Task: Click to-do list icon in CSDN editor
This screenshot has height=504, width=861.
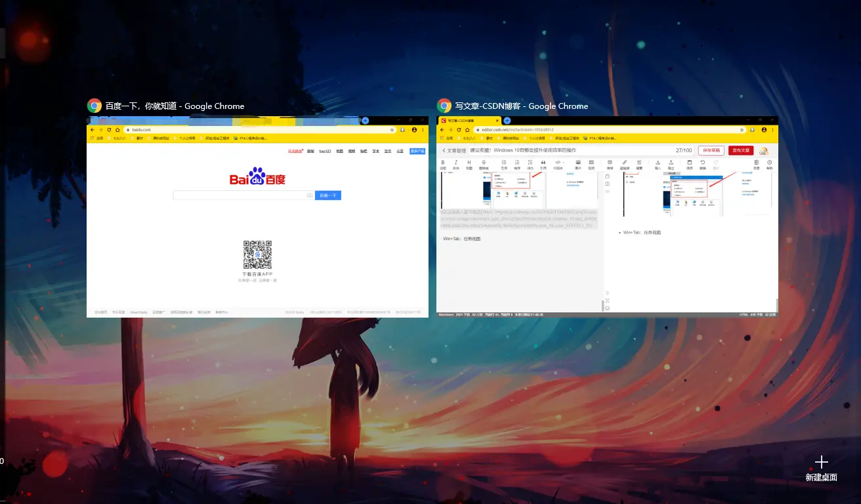Action: (530, 162)
